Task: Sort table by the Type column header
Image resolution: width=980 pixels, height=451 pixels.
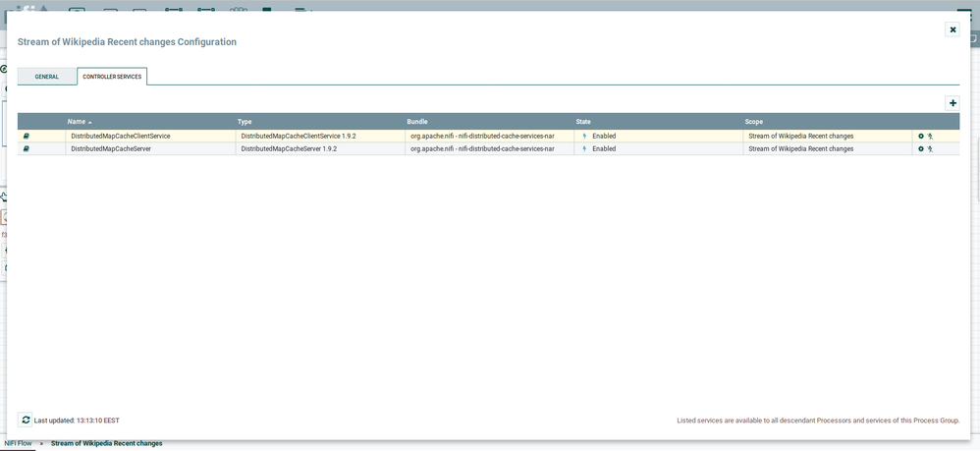Action: 320,122
